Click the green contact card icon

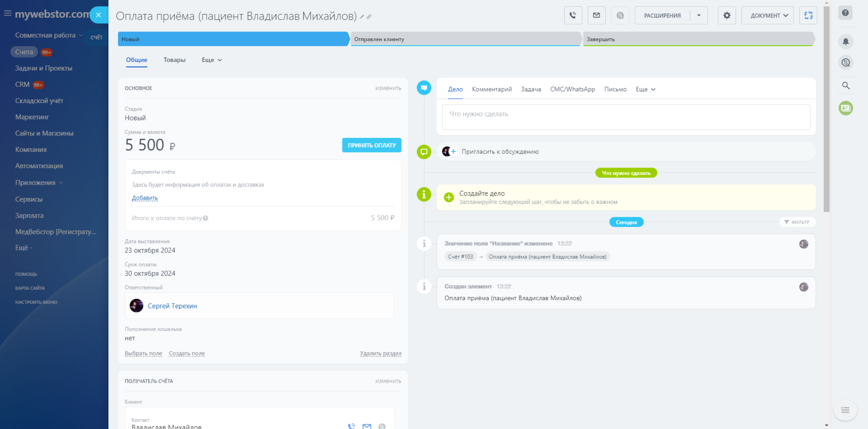pyautogui.click(x=845, y=108)
